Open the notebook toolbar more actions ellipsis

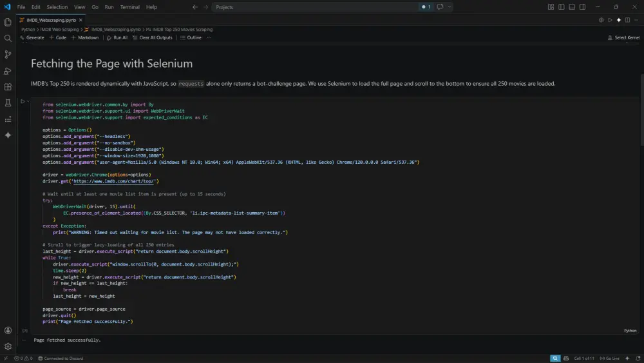point(209,37)
